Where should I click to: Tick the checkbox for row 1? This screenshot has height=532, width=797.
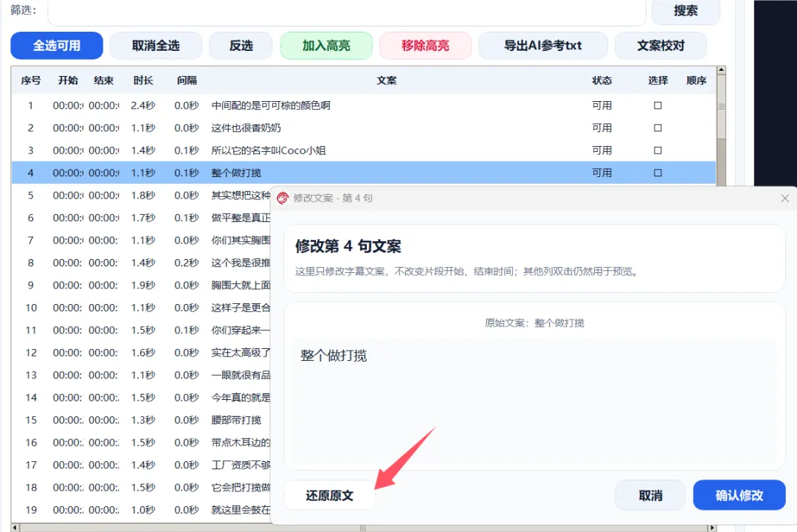[658, 106]
